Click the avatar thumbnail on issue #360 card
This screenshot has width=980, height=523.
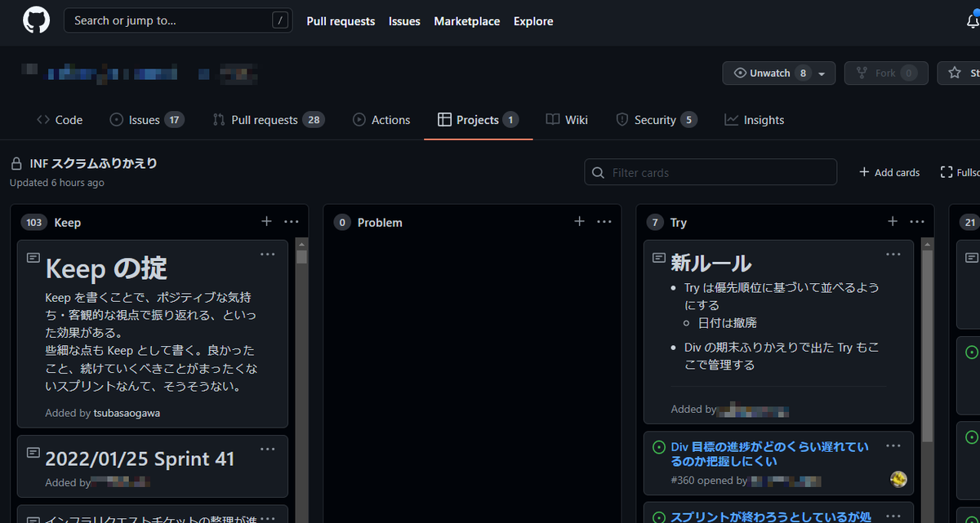898,480
